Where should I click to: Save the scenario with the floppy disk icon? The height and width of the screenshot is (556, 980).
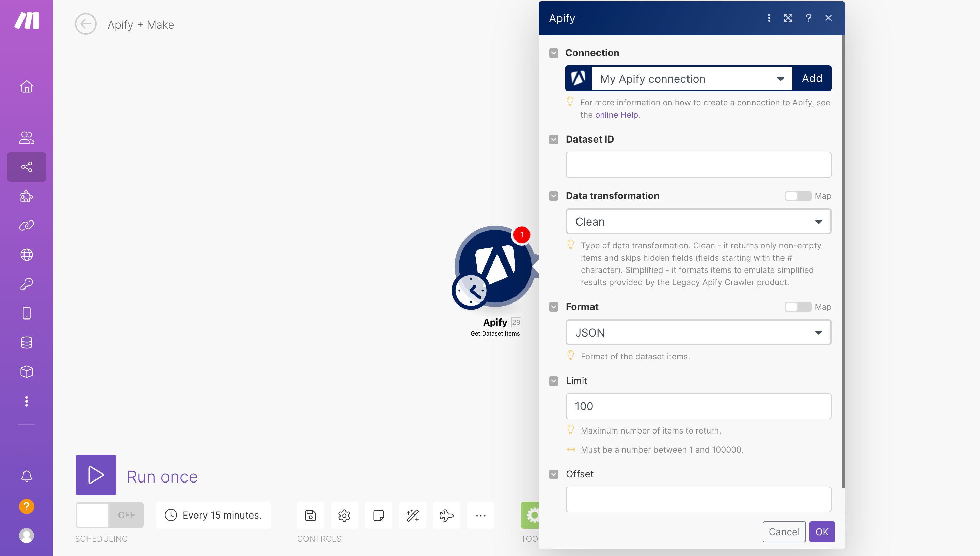(310, 515)
